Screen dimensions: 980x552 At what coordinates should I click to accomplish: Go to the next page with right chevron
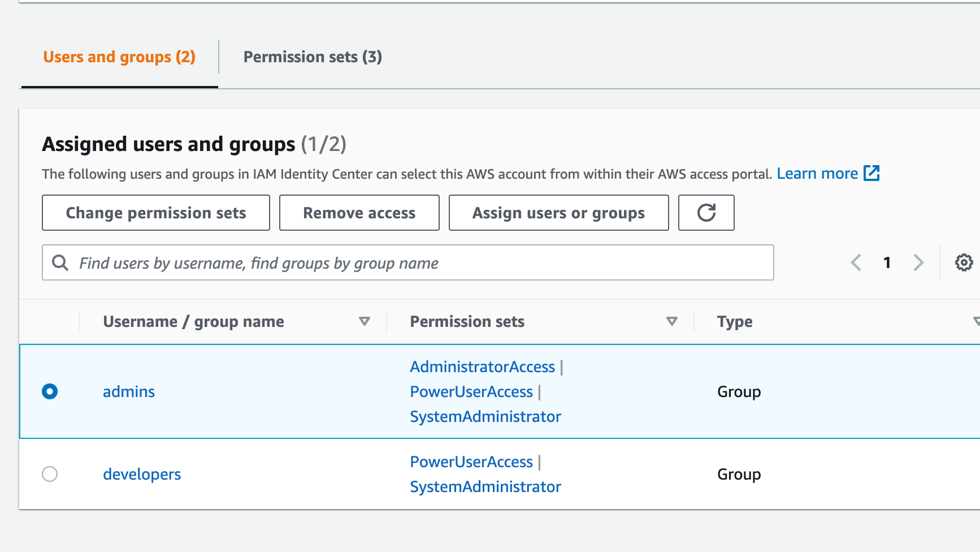tap(918, 262)
